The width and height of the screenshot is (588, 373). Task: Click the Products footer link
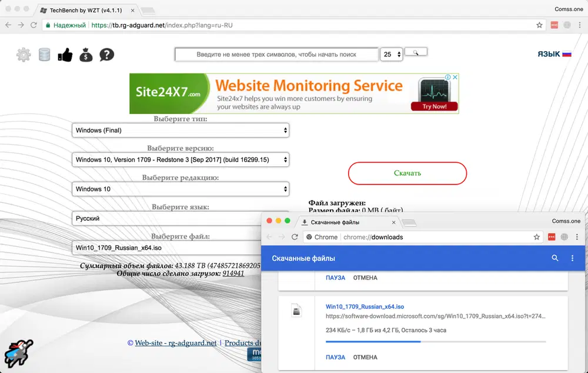(242, 342)
